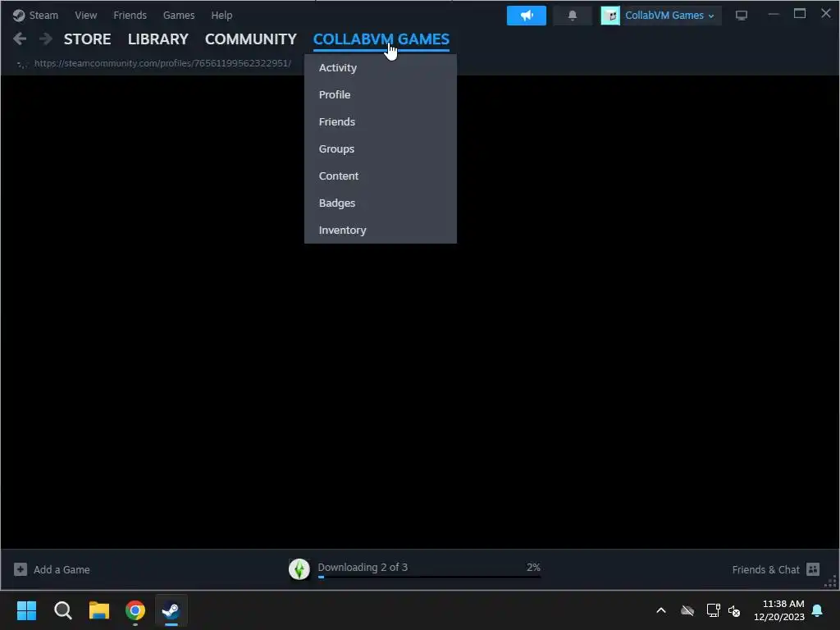Open the View menu
The width and height of the screenshot is (840, 630).
[85, 16]
